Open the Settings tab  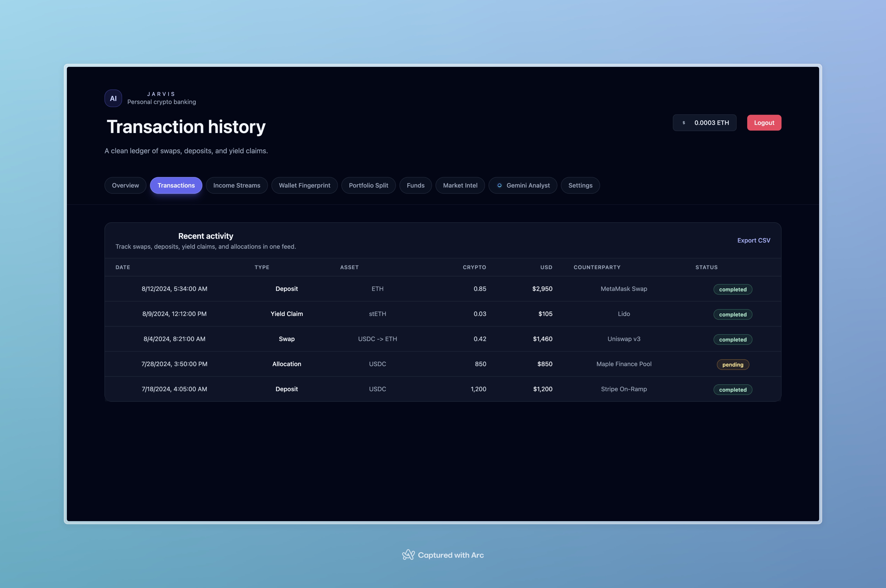[580, 185]
